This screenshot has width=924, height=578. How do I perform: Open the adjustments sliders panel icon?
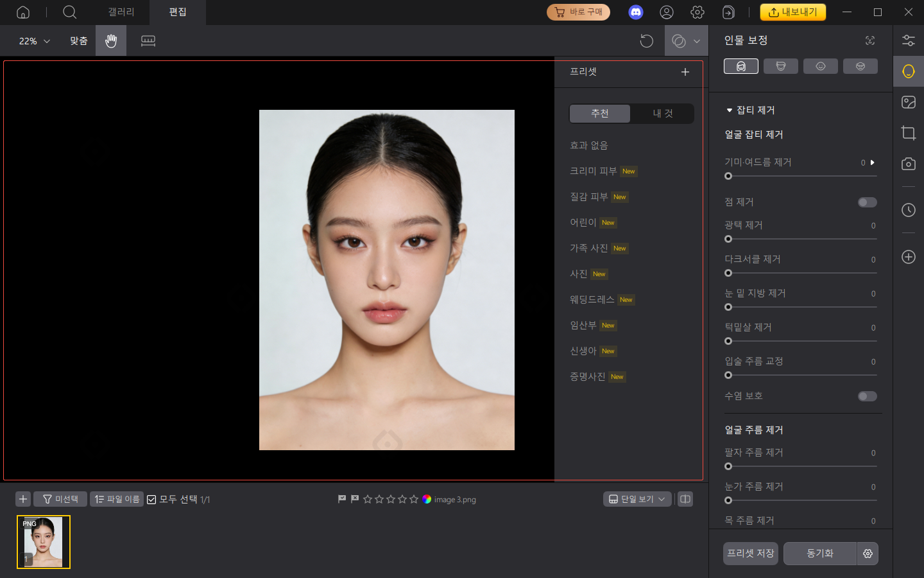pyautogui.click(x=909, y=40)
